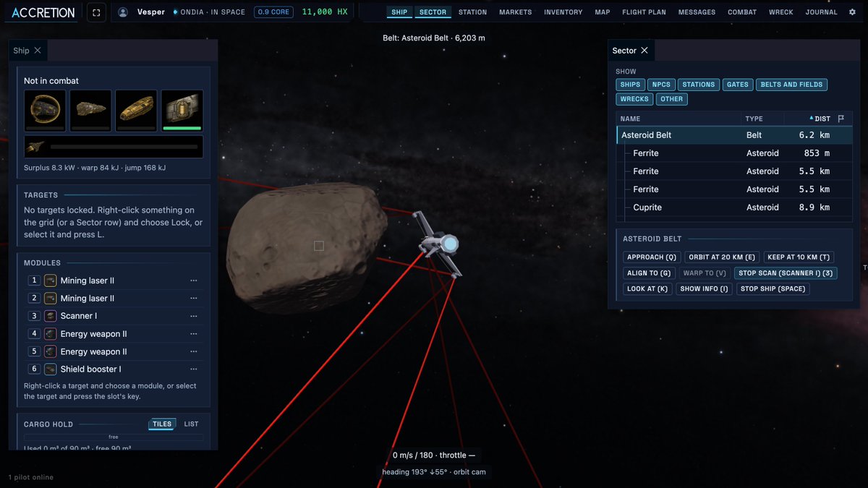Click Stop Scan (Scanner I) button

786,273
